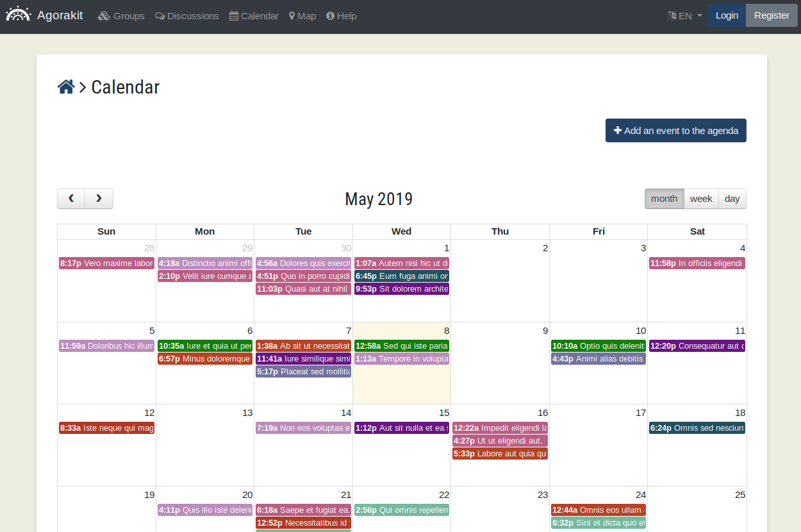Go to previous month with left chevron
Image resolution: width=801 pixels, height=532 pixels.
click(71, 199)
